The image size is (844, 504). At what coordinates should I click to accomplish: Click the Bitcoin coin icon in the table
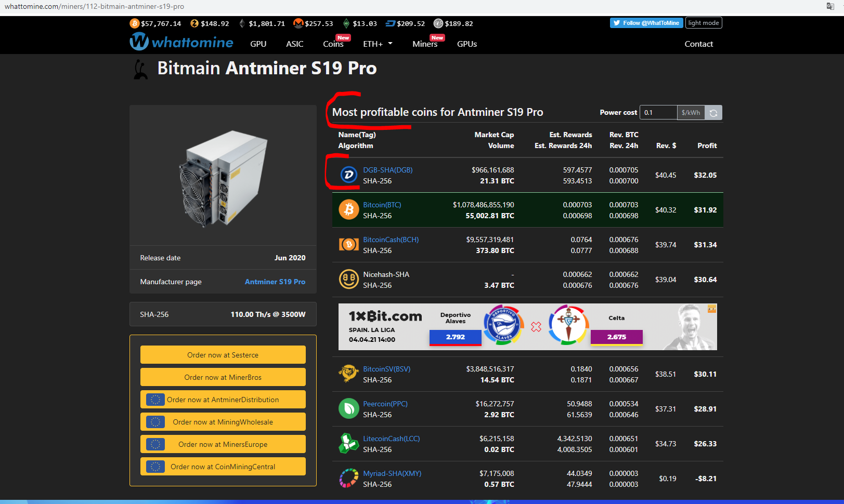click(x=349, y=210)
